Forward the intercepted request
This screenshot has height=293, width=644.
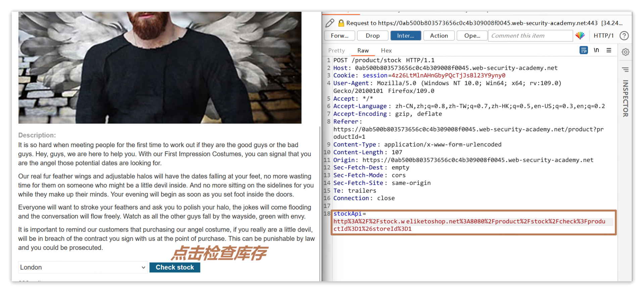pyautogui.click(x=339, y=36)
